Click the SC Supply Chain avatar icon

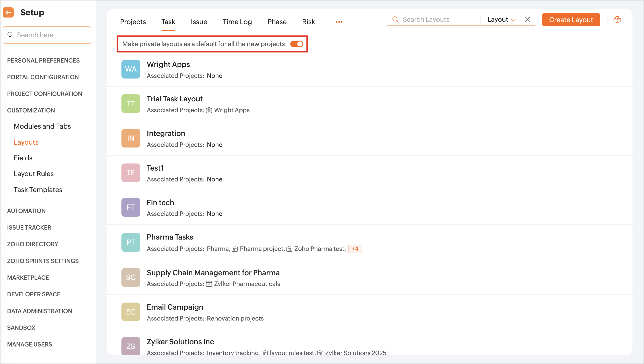coord(131,277)
